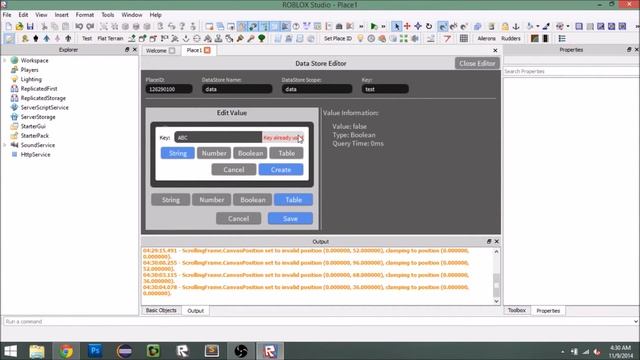
Task: Switch to the Basic Objects tab
Action: [x=161, y=310]
